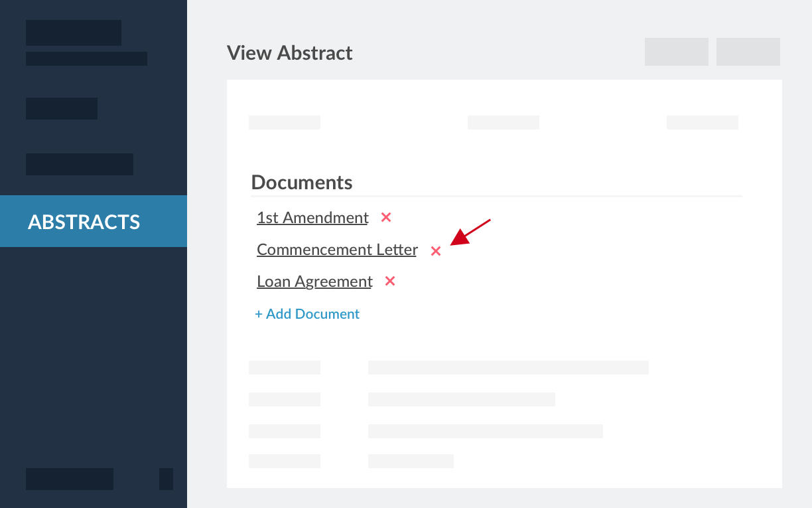Click the logo placeholder block in the sidebar

point(74,33)
